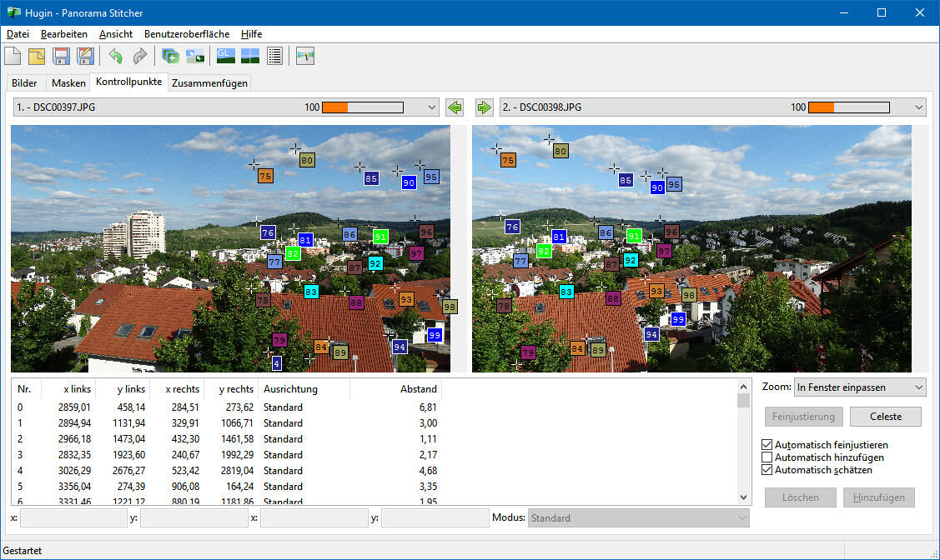Open the Bearbeiten menu
Viewport: 940px width, 560px height.
click(64, 34)
